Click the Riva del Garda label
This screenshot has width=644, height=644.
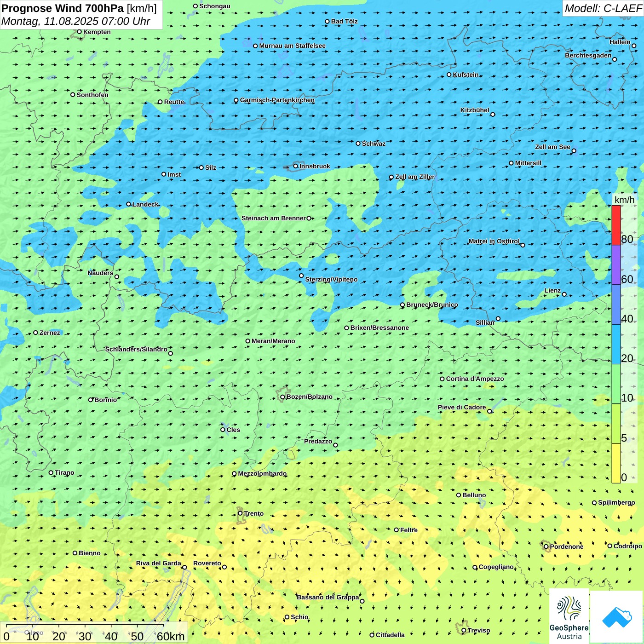click(158, 563)
